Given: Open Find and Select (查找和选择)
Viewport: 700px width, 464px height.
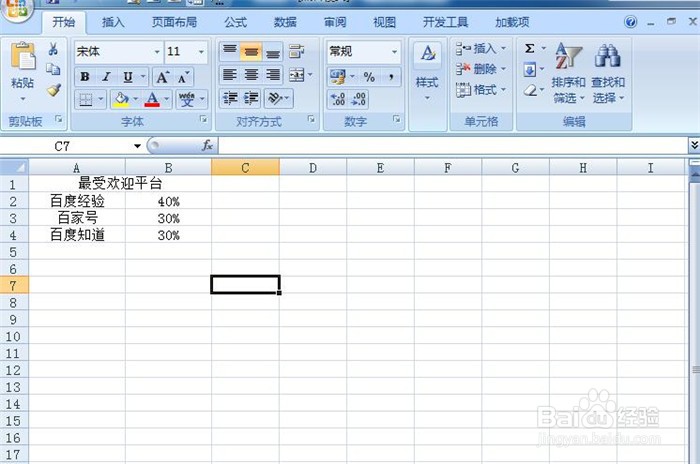Looking at the screenshot, I should [608, 74].
